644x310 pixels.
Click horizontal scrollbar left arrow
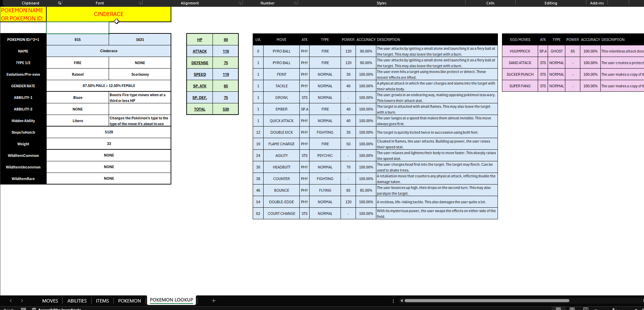tap(402, 300)
